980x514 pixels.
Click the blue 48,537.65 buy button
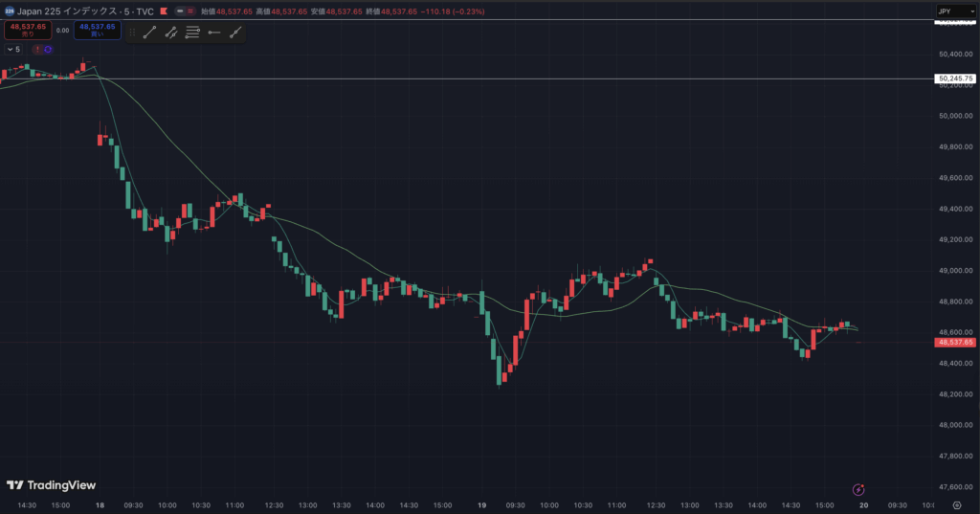pos(98,31)
